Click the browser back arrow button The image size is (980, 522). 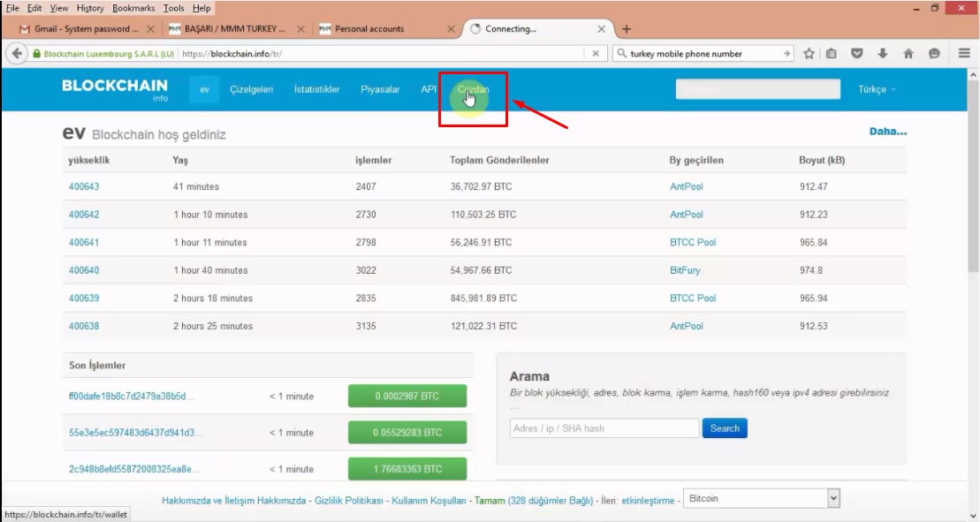(17, 54)
